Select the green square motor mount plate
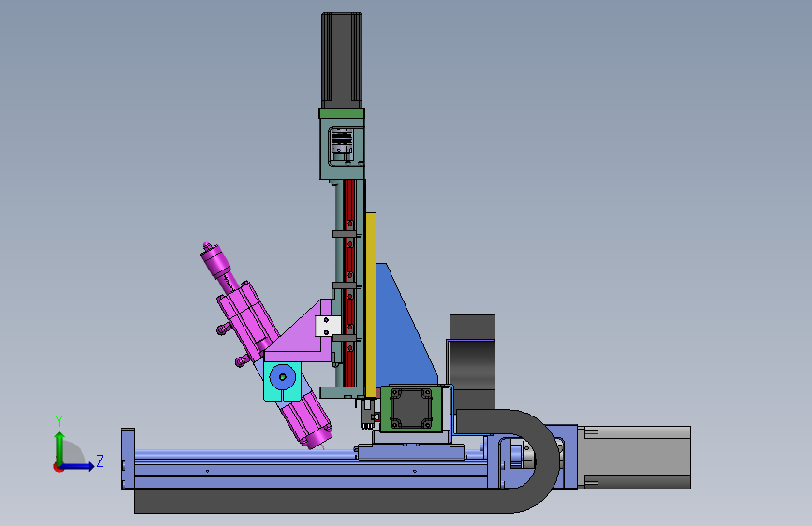The image size is (812, 526). 411,408
